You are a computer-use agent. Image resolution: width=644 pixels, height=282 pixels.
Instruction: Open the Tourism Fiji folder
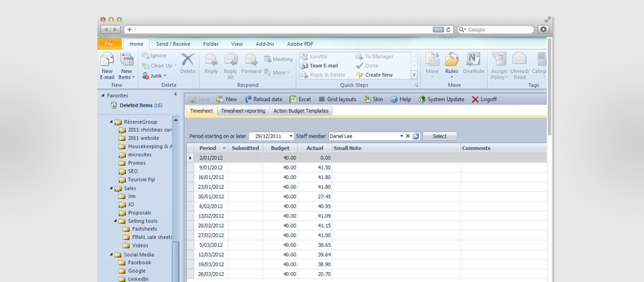click(137, 180)
